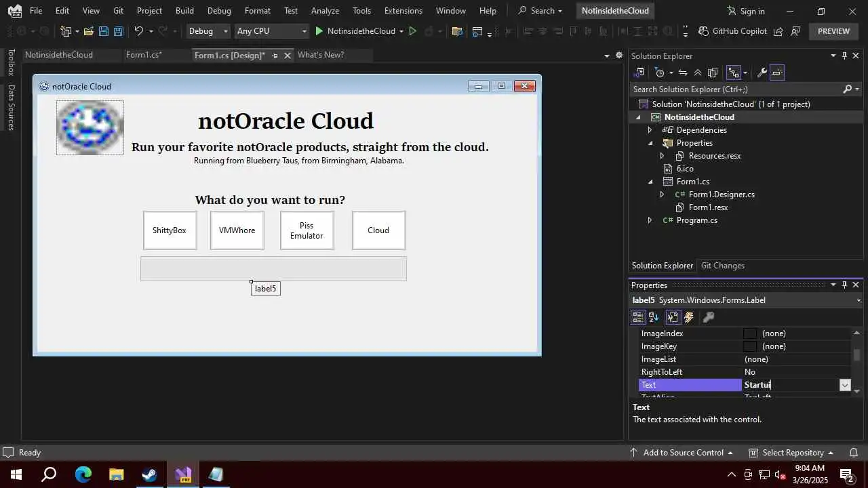Screen dimensions: 868x488
Task: Select the logo picture box on the form
Action: [90, 127]
